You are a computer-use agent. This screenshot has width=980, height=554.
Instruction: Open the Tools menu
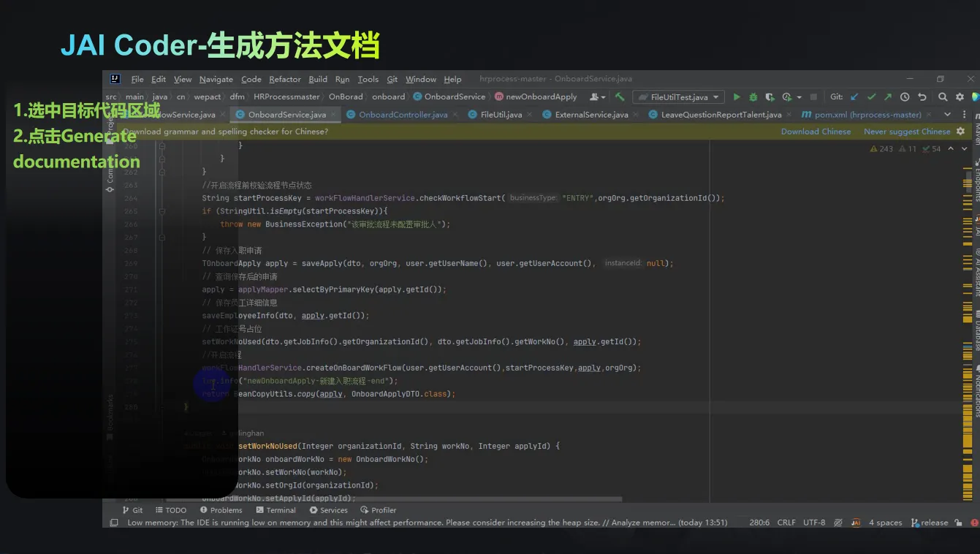pyautogui.click(x=368, y=79)
